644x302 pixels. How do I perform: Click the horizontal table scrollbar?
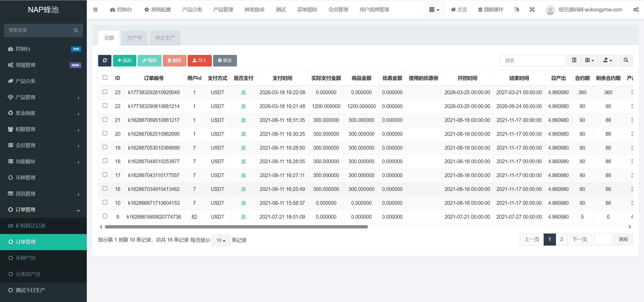[x=236, y=227]
